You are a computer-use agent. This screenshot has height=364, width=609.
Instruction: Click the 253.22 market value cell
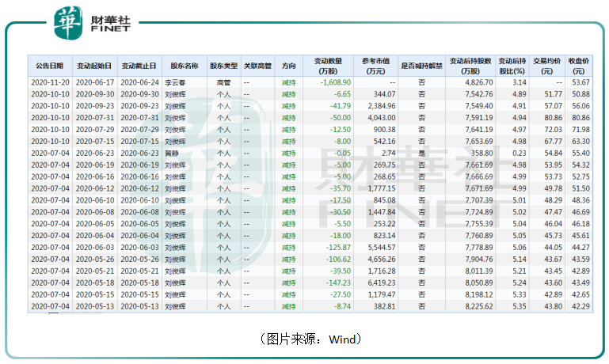(385, 223)
